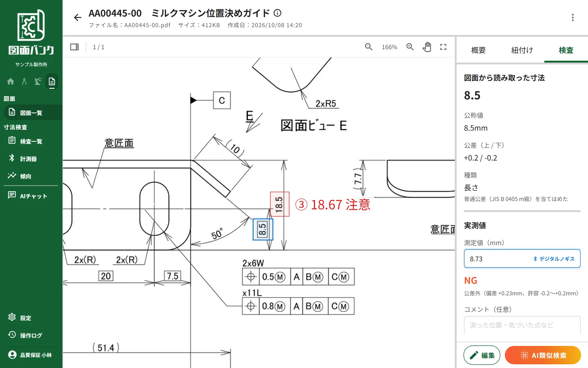Toggle the side panel layout icon
The image size is (588, 368).
(74, 47)
